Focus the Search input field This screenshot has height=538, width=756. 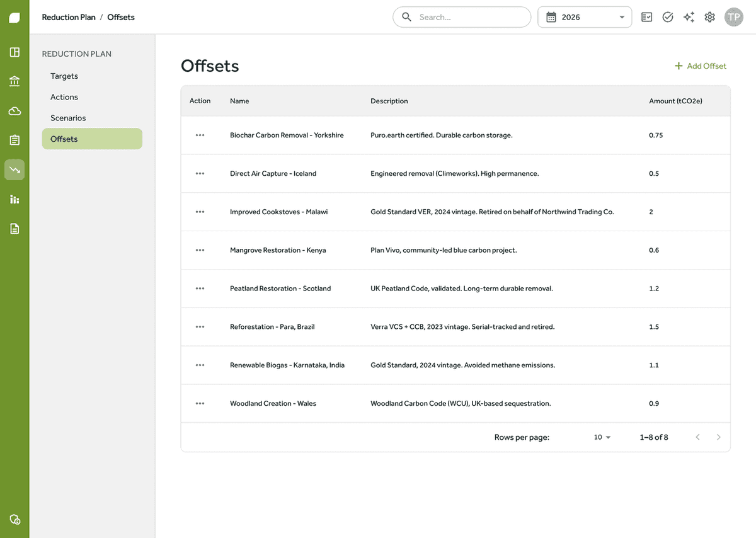[462, 17]
